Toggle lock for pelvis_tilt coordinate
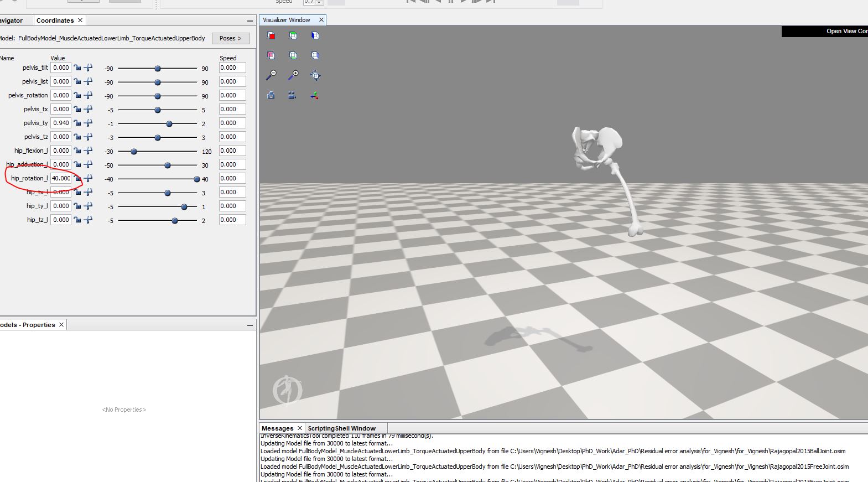The width and height of the screenshot is (868, 482). 77,68
